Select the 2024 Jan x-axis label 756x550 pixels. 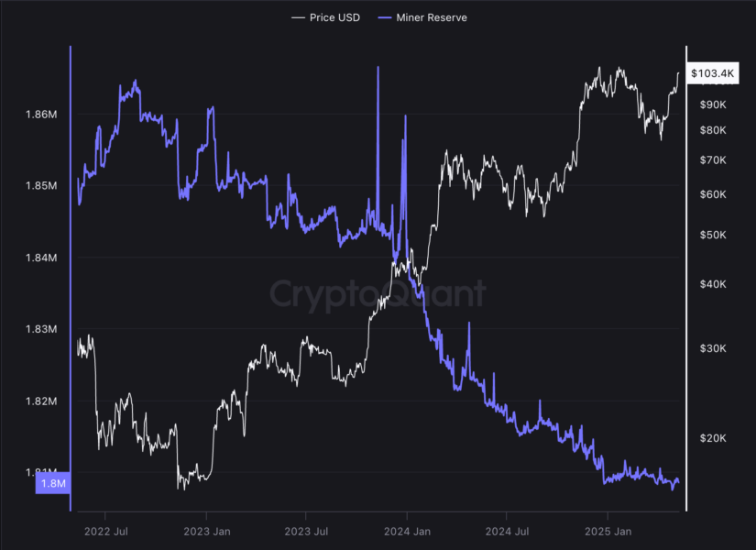point(407,531)
